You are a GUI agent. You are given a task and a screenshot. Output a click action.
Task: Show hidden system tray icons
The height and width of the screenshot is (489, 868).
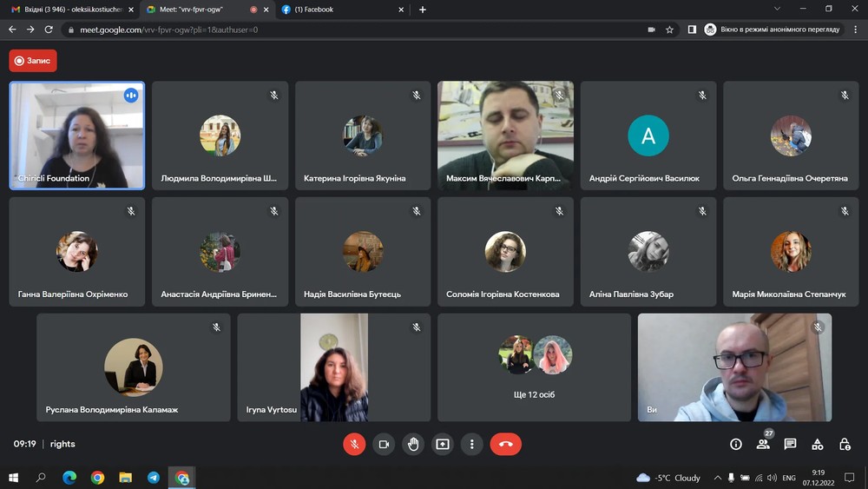tap(717, 478)
